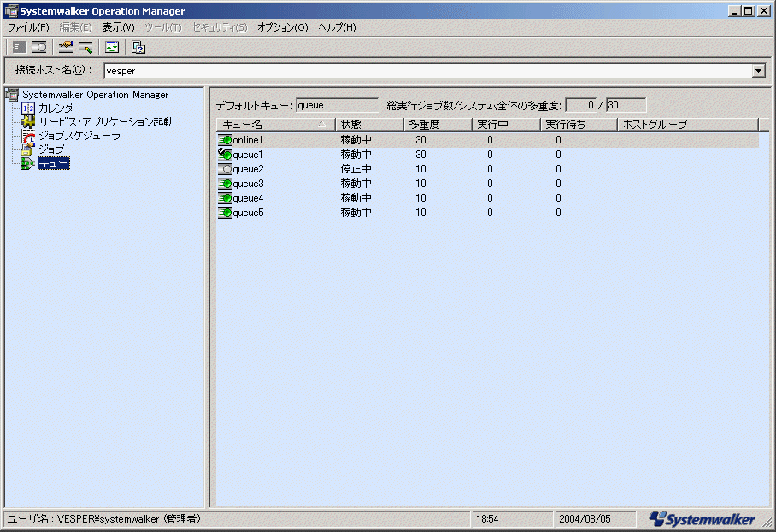Viewport: 776px width, 532px height.
Task: Click the vesper host name field
Action: [x=428, y=71]
